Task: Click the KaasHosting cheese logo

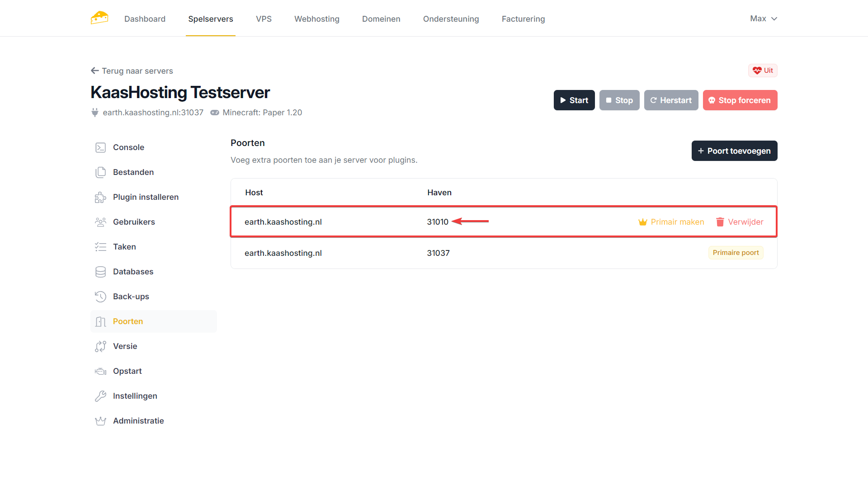Action: (x=99, y=18)
